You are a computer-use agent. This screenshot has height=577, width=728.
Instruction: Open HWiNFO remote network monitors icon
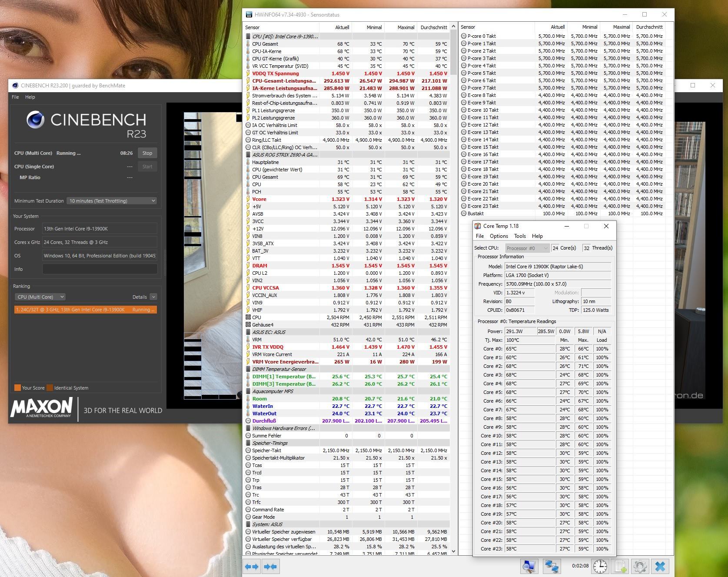[552, 566]
